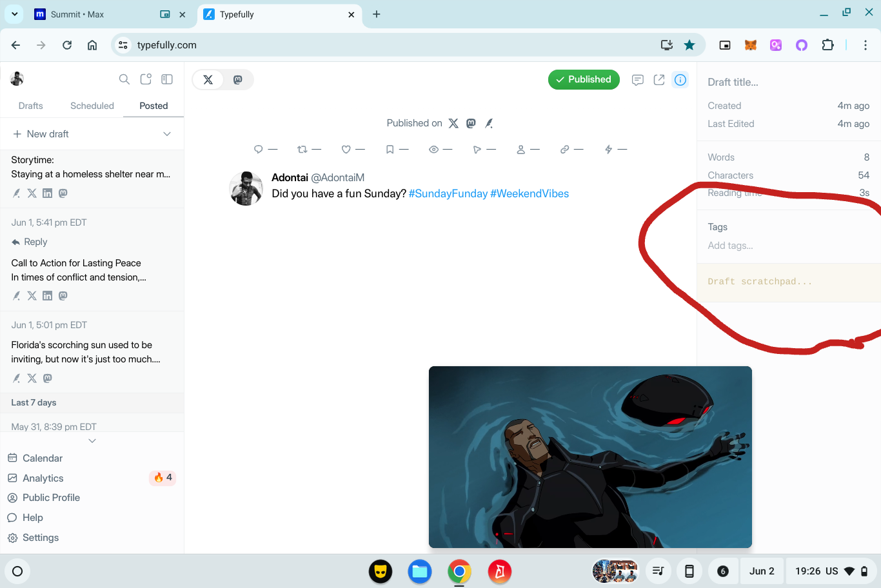Click #SundayFunday hashtag link

[448, 193]
